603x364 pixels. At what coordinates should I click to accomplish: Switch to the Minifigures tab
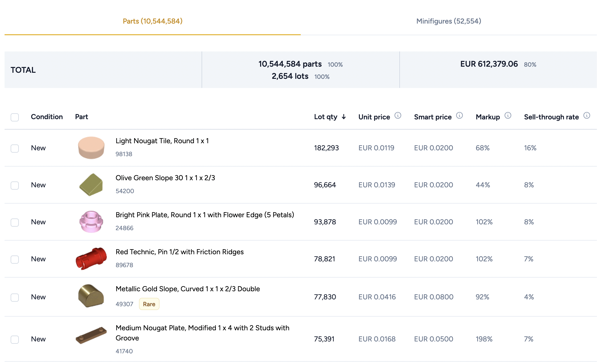(x=449, y=21)
